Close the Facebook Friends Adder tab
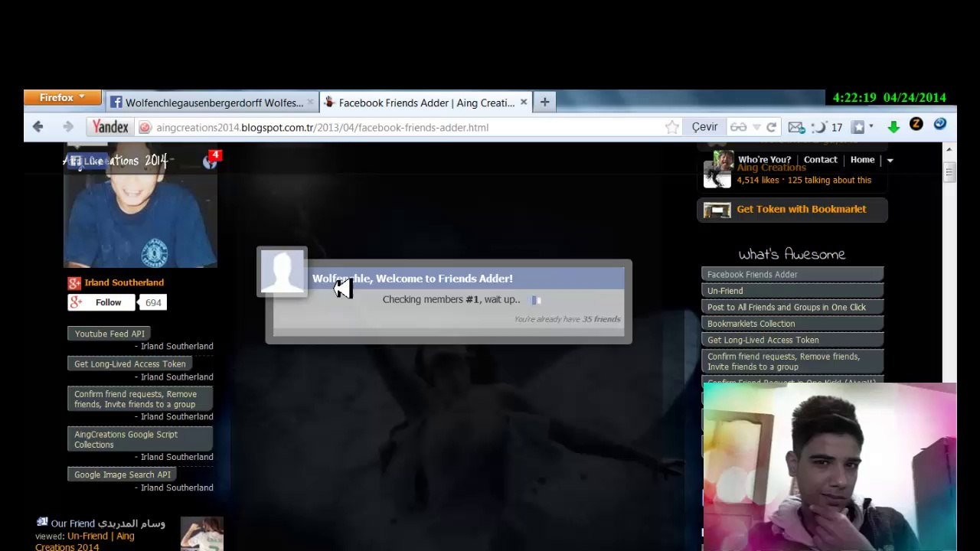980x551 pixels. coord(524,102)
